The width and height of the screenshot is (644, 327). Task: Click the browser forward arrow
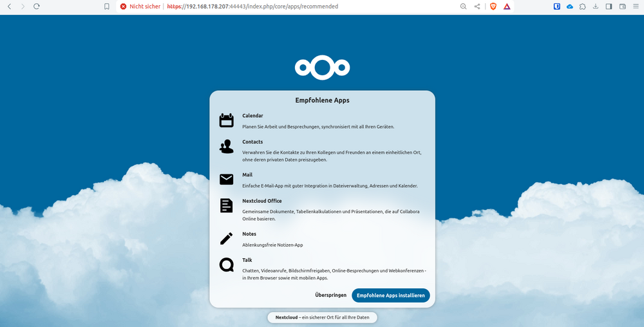coord(23,6)
